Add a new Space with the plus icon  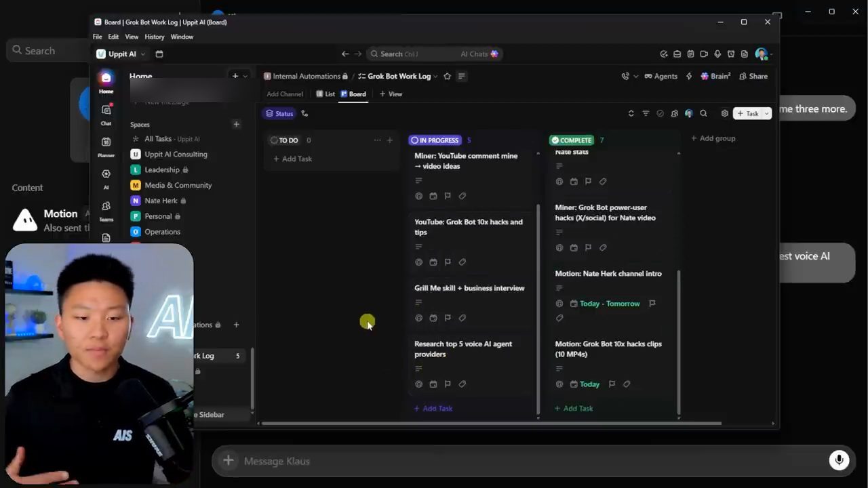pos(236,124)
